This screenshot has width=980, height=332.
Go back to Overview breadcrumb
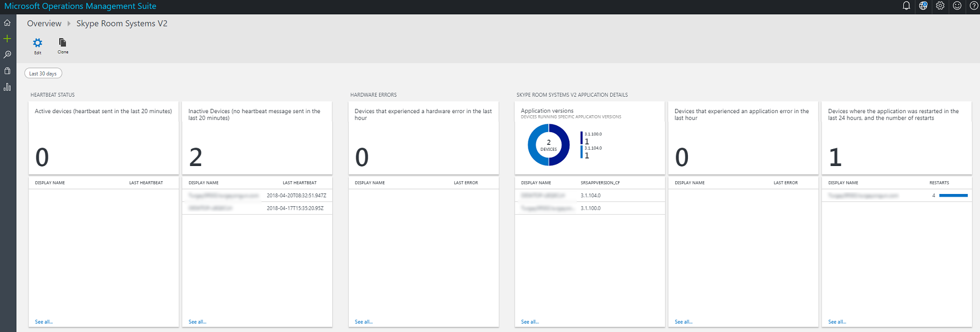click(44, 23)
